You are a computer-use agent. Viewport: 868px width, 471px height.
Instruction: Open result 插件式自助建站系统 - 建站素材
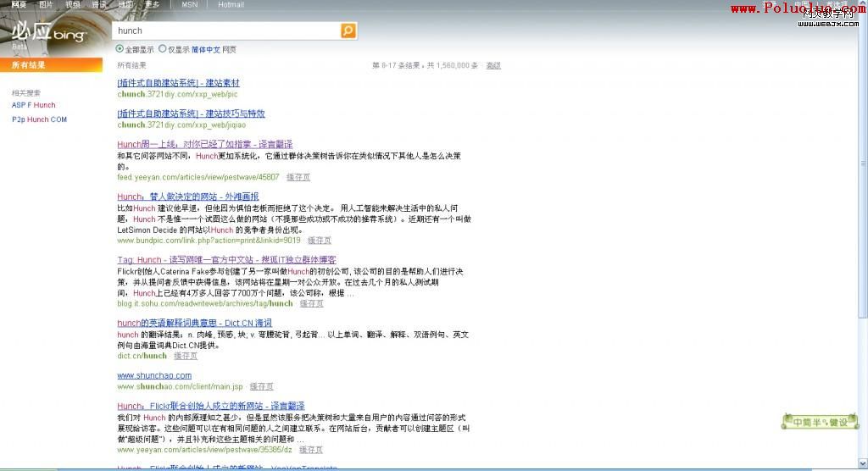[x=178, y=83]
